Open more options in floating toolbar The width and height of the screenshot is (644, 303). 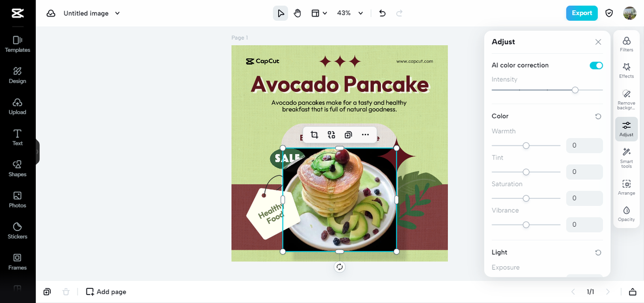365,135
